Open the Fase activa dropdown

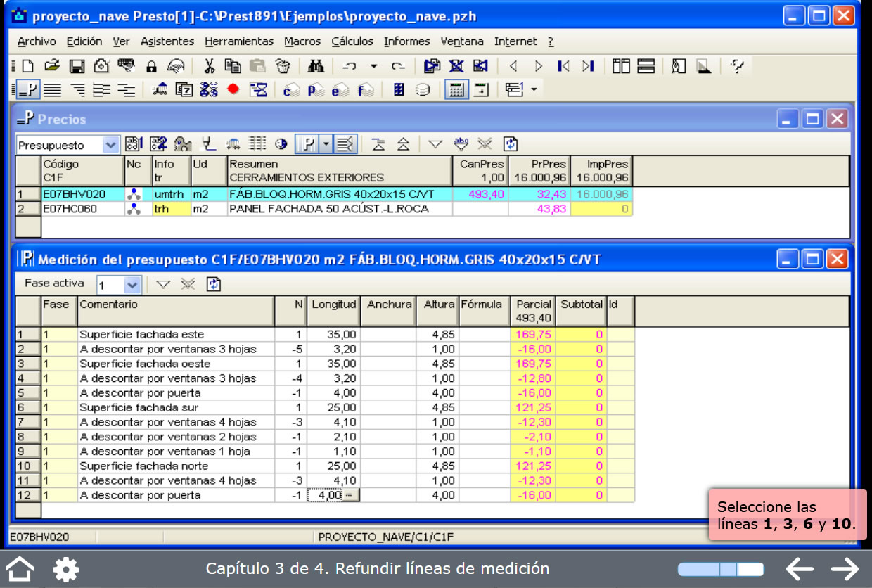132,285
